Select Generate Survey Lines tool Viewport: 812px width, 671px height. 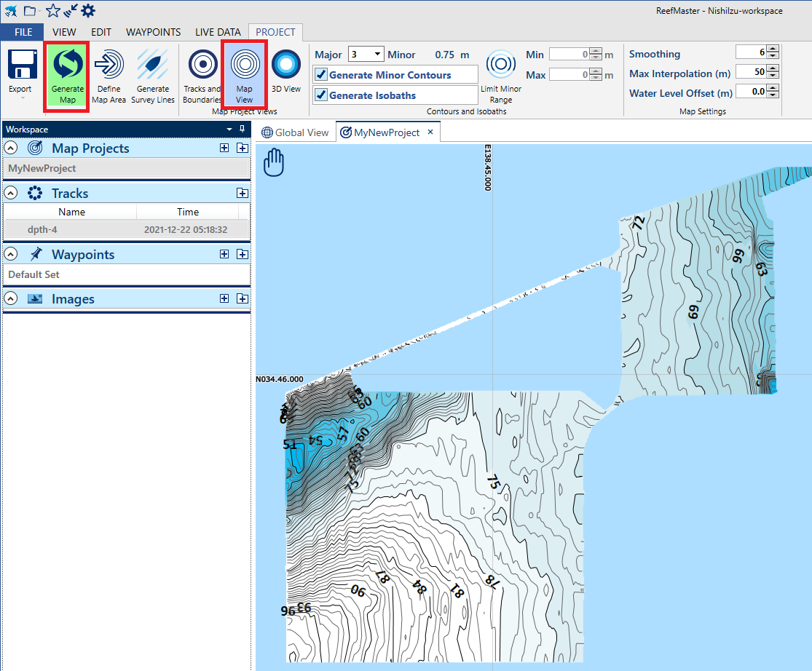click(x=153, y=65)
